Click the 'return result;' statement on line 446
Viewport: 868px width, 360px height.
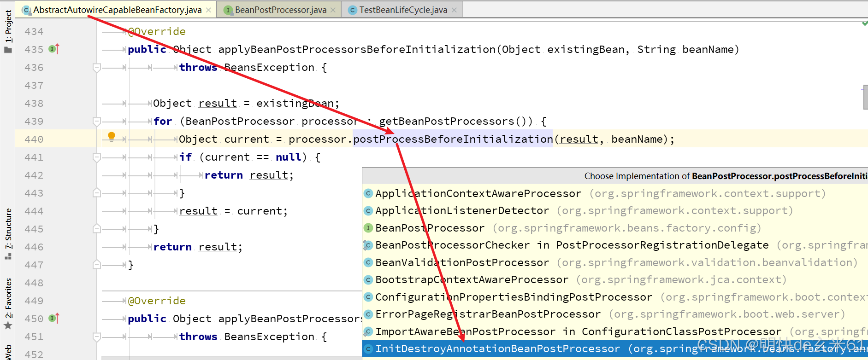[198, 247]
